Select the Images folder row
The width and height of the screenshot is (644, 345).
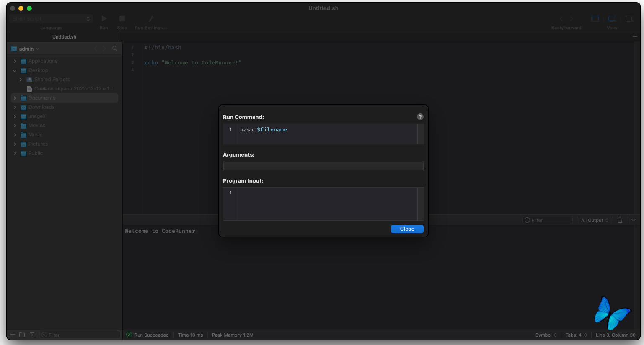(65, 116)
